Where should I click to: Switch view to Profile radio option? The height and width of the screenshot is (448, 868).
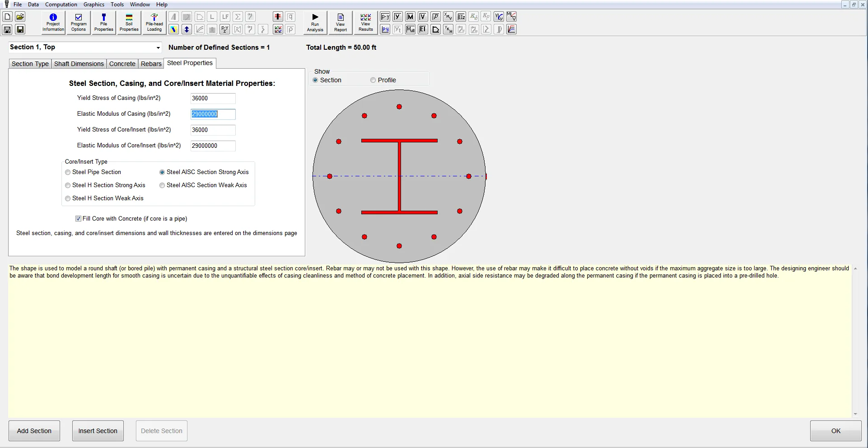373,80
